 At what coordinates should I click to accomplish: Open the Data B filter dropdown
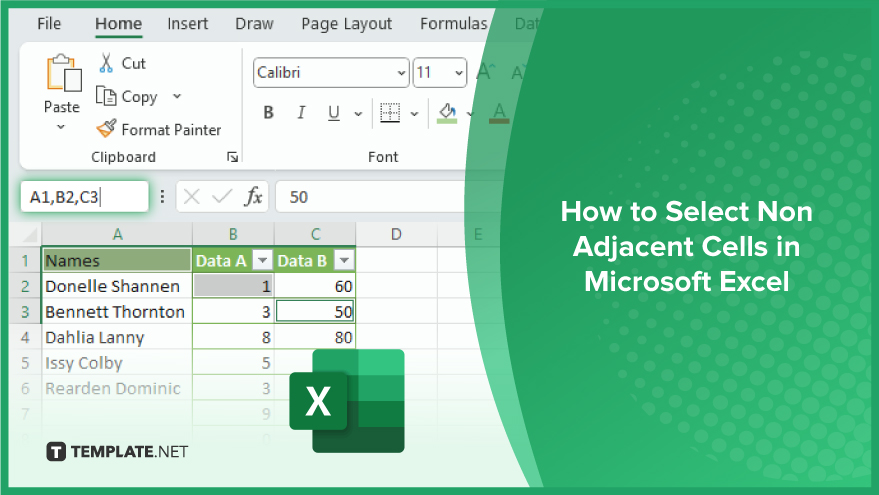pos(344,260)
